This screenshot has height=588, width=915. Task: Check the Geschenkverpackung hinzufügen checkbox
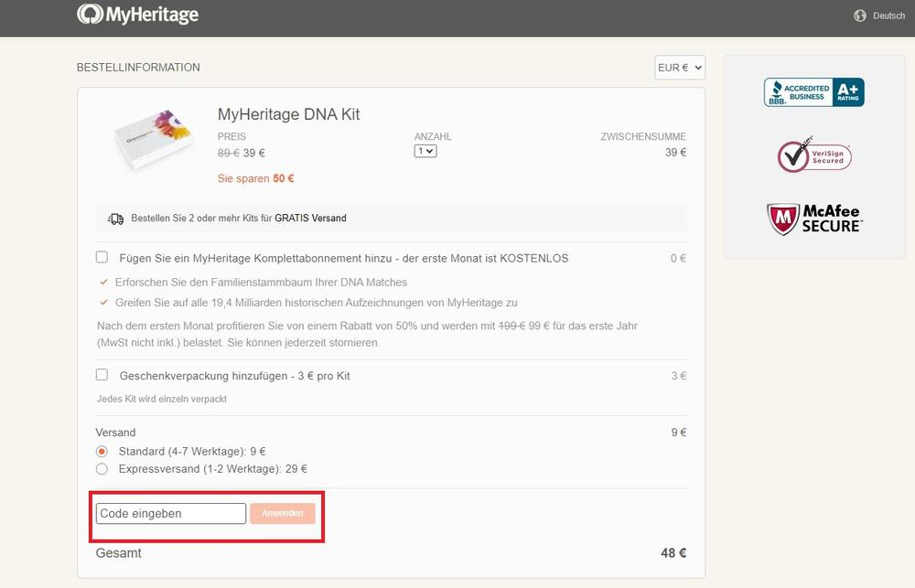coord(102,375)
